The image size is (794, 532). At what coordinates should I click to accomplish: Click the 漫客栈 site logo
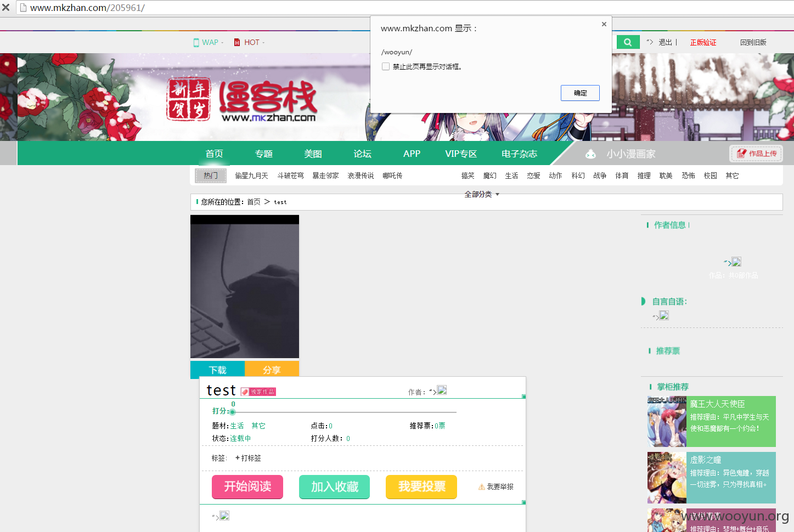pos(242,100)
